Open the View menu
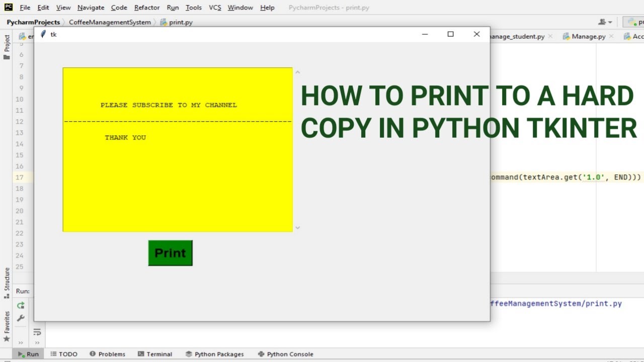Screen dimensions: 644x362 [x=63, y=8]
